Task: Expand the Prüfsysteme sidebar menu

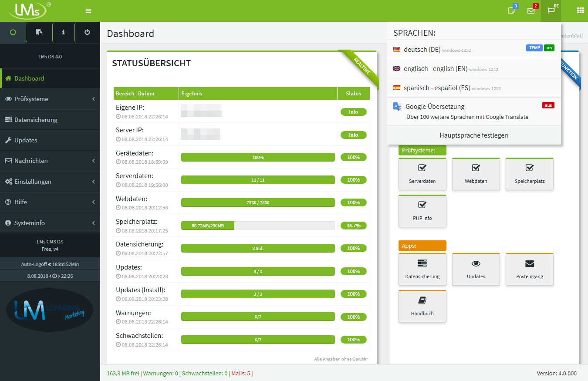Action: [x=50, y=99]
